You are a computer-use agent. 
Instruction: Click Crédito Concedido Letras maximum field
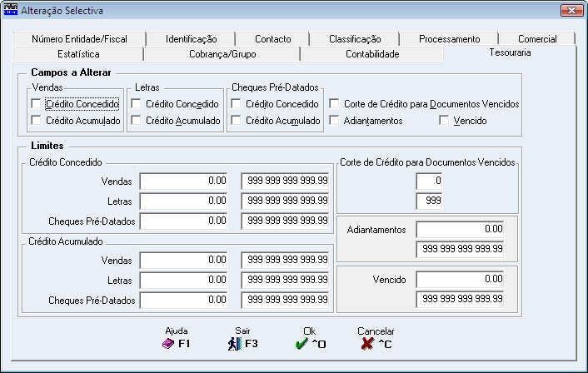(285, 201)
